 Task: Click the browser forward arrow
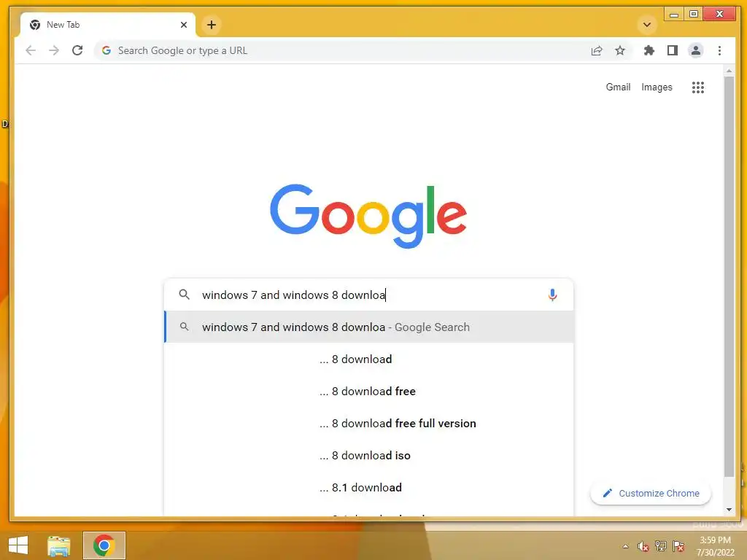point(54,50)
